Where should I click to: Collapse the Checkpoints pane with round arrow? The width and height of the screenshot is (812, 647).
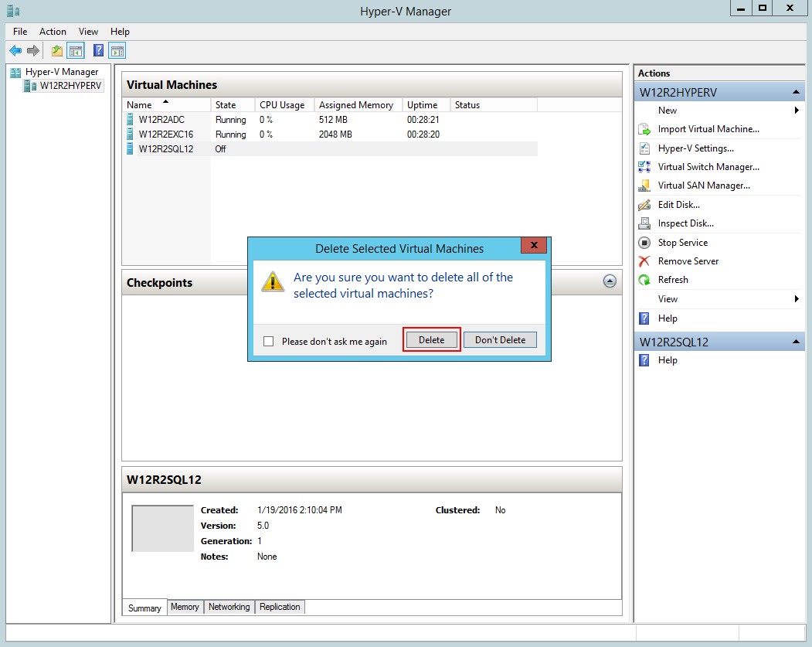[x=610, y=281]
